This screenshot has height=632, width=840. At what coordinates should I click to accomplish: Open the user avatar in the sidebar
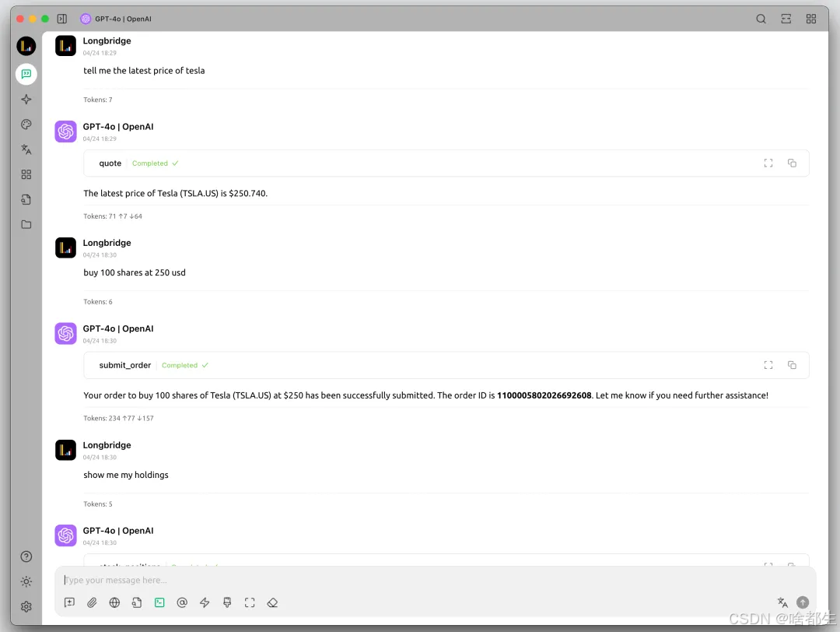[26, 46]
